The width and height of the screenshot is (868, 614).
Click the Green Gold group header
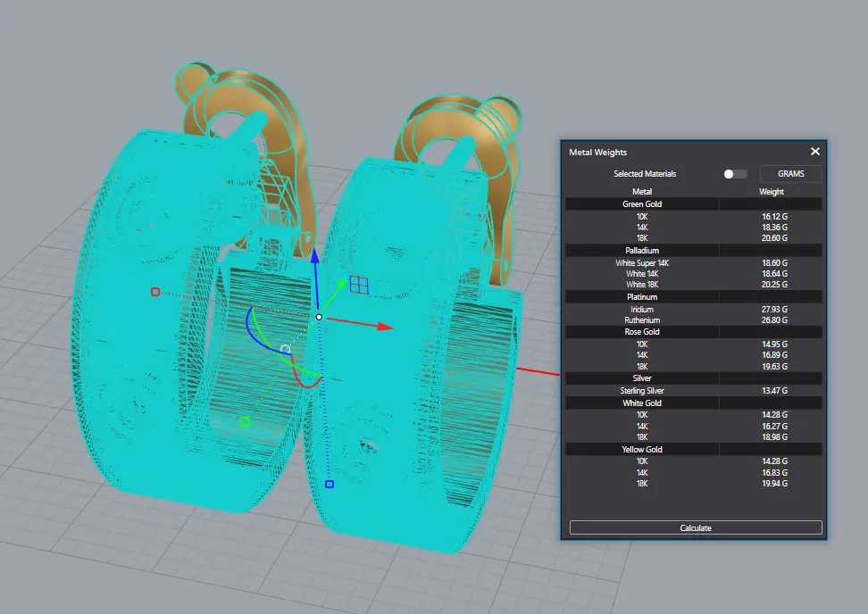tap(694, 204)
